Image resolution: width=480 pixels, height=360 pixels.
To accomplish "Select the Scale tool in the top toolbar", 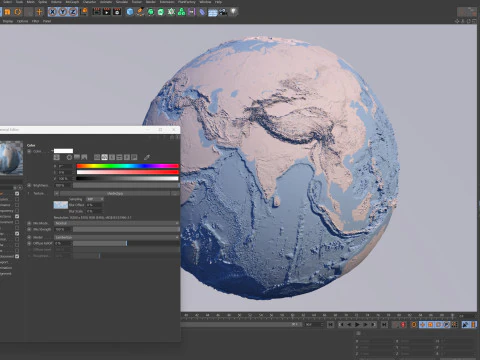I will (x=7, y=12).
